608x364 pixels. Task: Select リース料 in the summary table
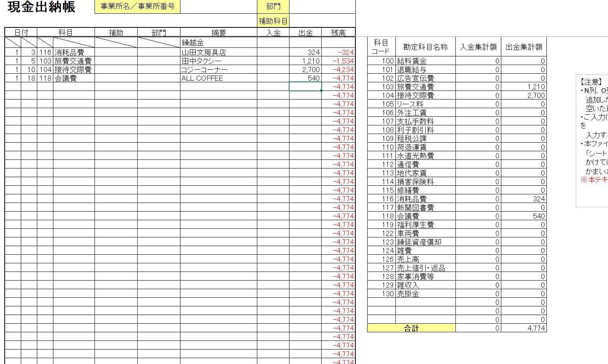pyautogui.click(x=426, y=104)
